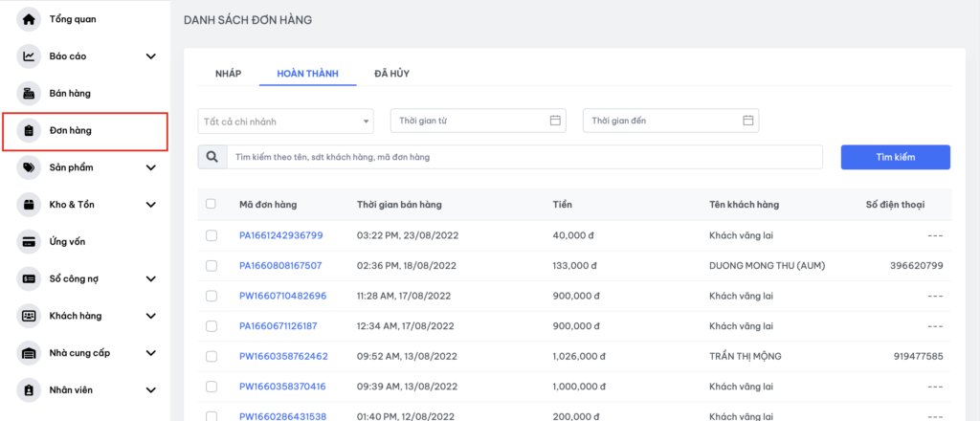This screenshot has width=980, height=421.
Task: Click the Khách hàng contact card icon
Action: coord(29,316)
